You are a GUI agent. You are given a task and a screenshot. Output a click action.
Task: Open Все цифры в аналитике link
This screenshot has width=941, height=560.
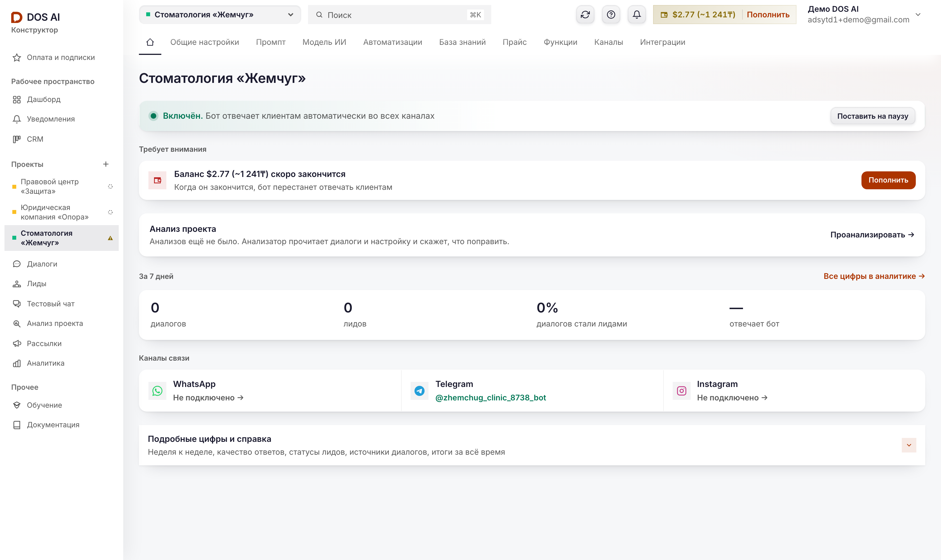pyautogui.click(x=874, y=276)
